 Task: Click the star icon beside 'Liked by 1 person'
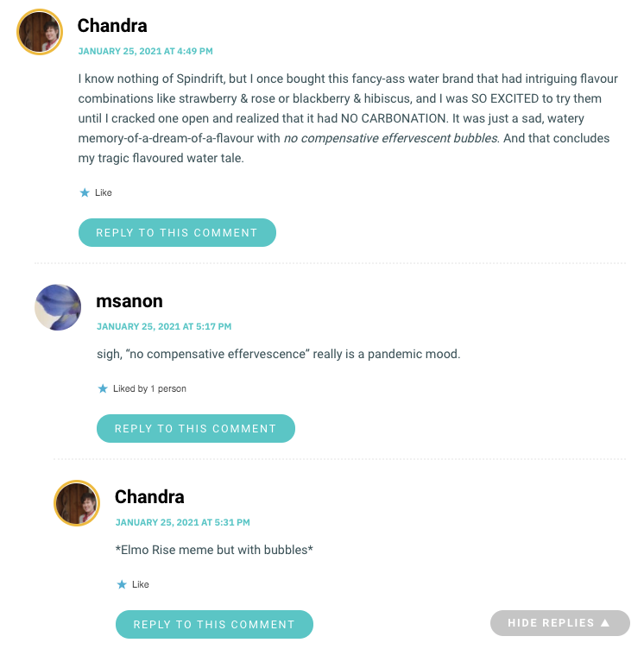pyautogui.click(x=103, y=388)
